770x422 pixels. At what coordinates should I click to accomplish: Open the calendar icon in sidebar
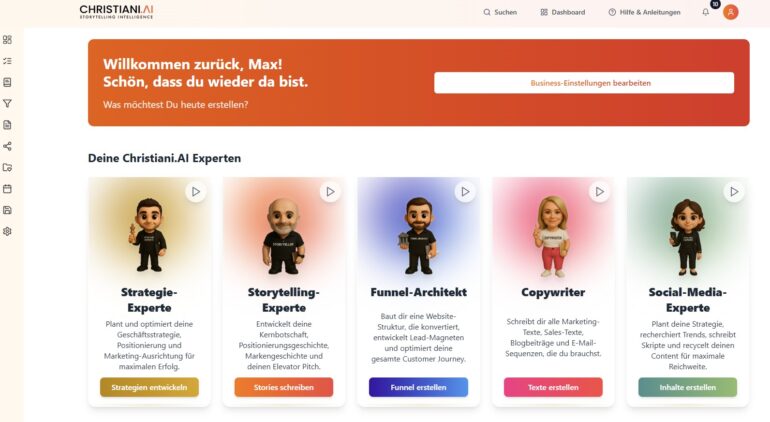click(7, 189)
